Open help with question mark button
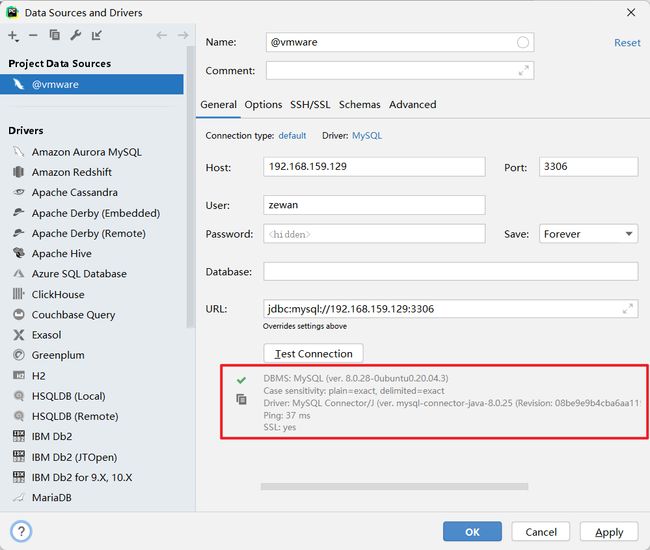Screen dimensions: 650x550 coord(21,531)
